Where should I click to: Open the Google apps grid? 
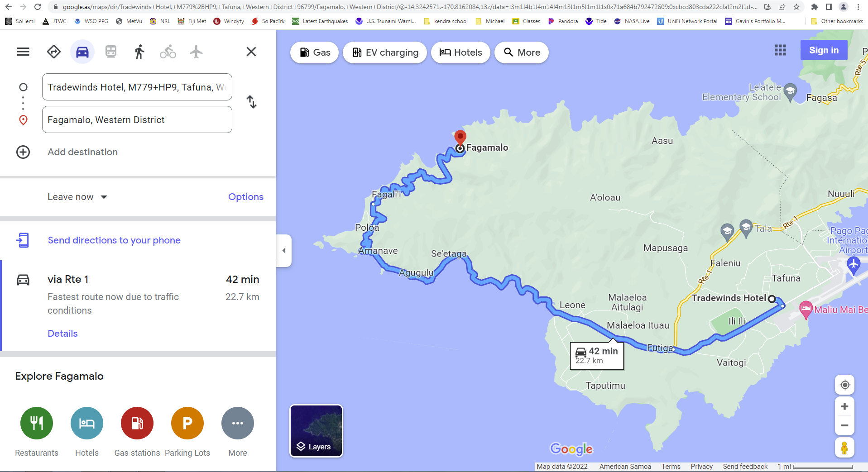(780, 50)
